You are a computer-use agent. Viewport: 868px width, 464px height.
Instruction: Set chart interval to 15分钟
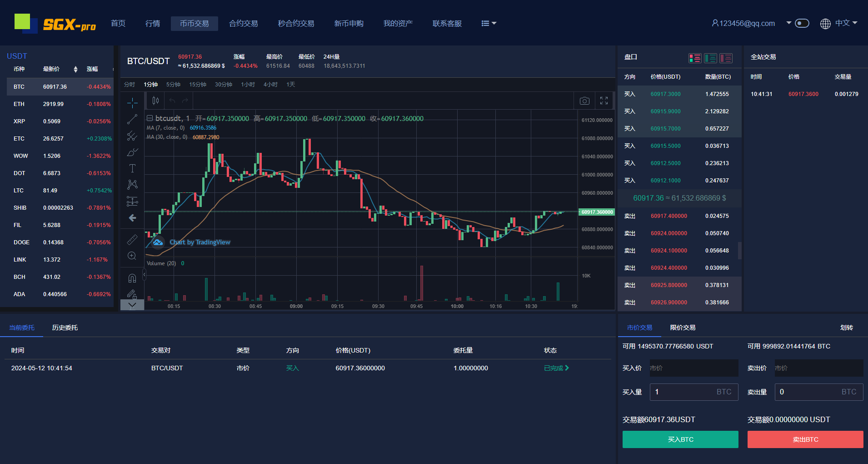(198, 85)
